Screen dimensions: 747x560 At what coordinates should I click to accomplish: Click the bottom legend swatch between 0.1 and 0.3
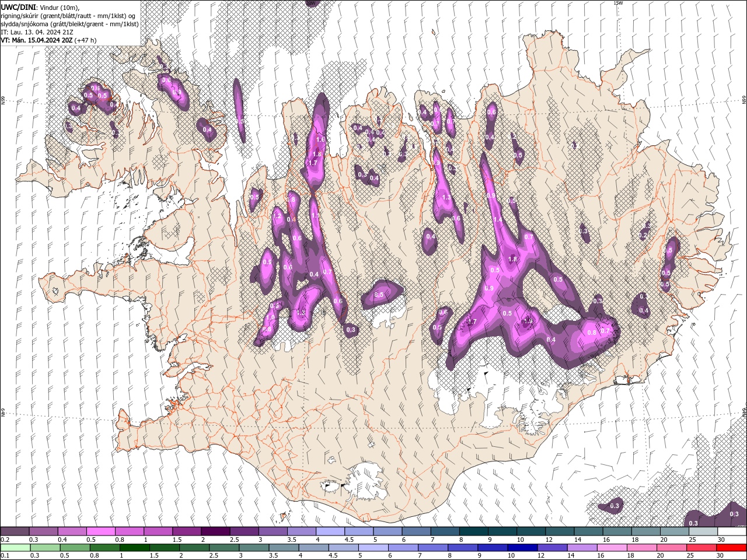coord(15,548)
